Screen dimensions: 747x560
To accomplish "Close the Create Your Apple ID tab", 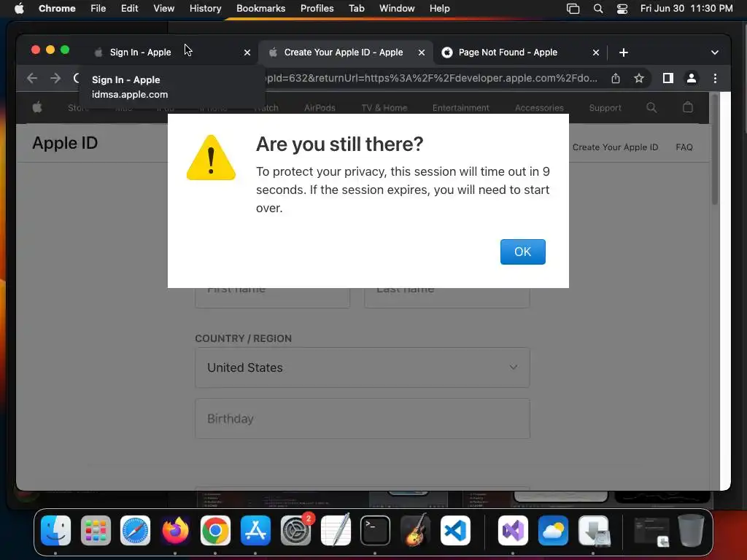I will (421, 52).
